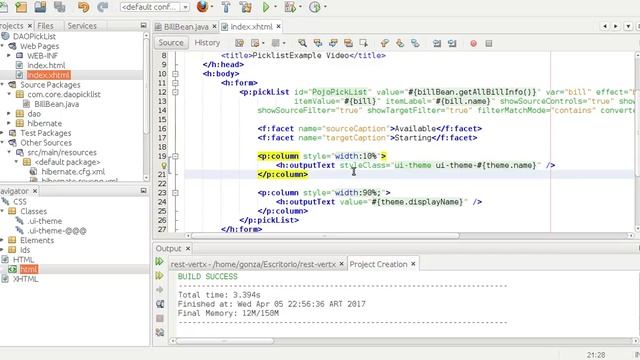Click editor horizontal scrollbar thumb

point(325,236)
